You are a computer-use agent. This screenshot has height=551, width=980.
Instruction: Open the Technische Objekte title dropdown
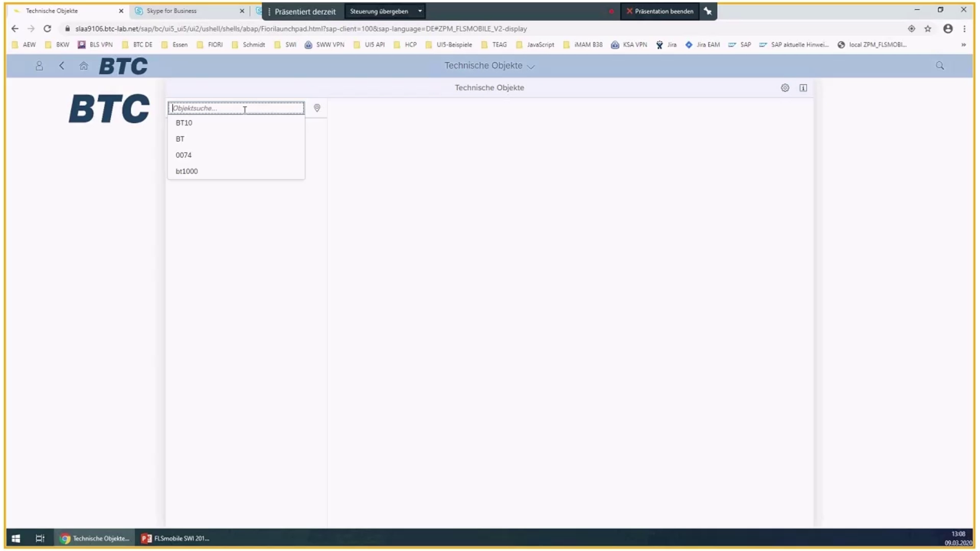click(531, 66)
